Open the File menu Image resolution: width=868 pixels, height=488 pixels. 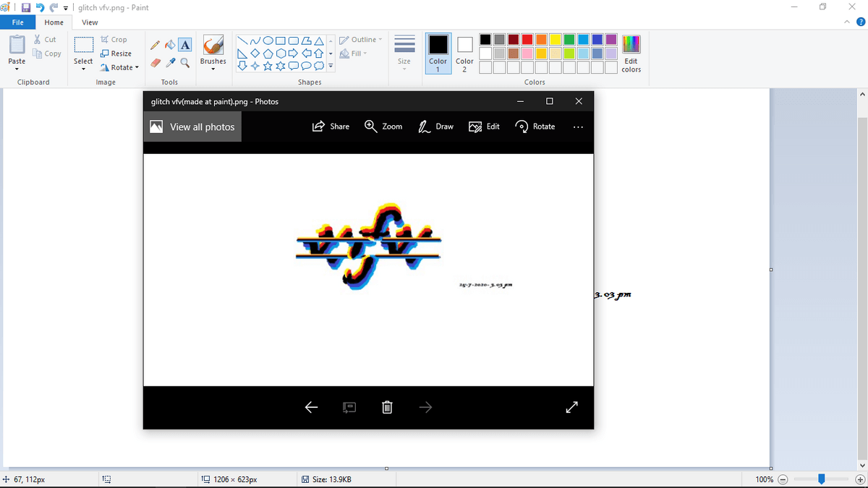17,22
